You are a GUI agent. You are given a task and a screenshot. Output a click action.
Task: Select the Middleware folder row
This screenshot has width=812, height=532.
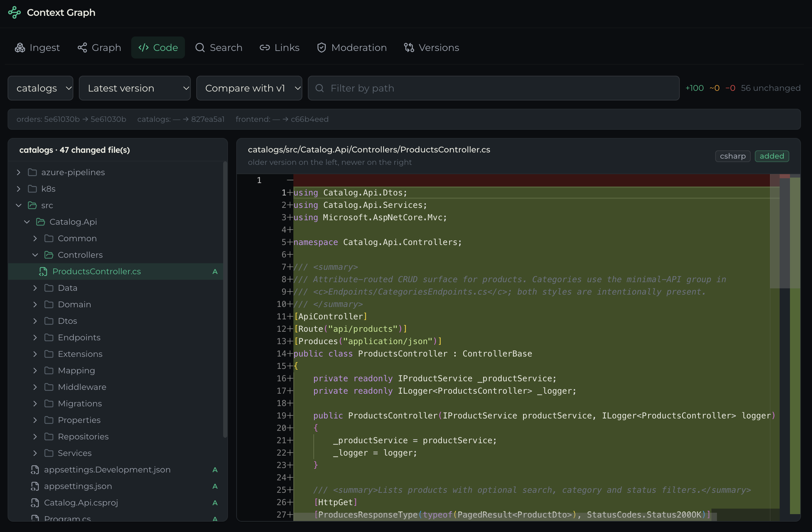tap(116, 387)
